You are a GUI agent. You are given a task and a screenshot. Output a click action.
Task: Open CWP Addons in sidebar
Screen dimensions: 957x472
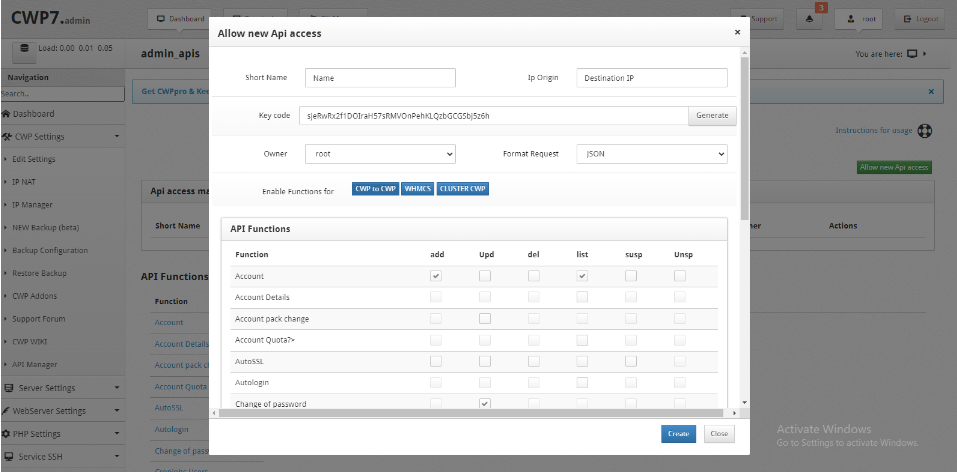click(x=35, y=296)
